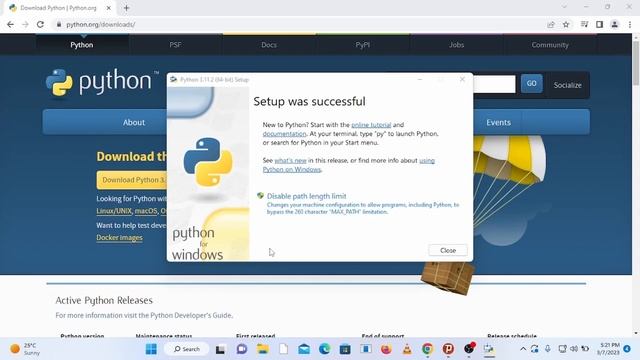Click the website search field next to GO
640x360 pixels.
pos(494,84)
